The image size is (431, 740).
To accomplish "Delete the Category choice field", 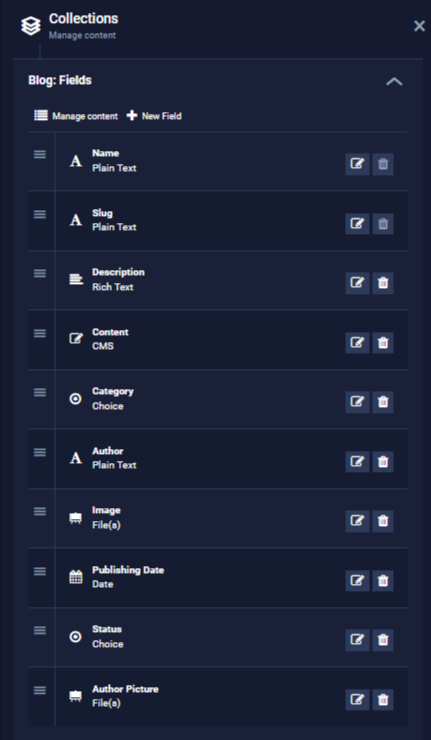I will click(383, 402).
